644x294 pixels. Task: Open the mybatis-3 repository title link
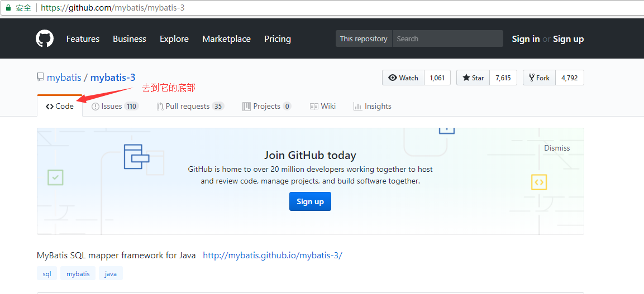113,78
